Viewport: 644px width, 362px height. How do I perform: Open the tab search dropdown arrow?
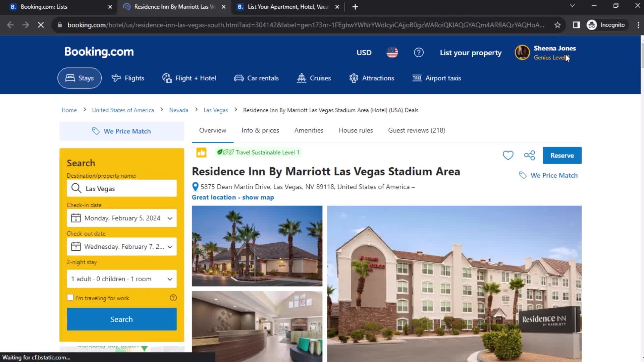[x=572, y=6]
